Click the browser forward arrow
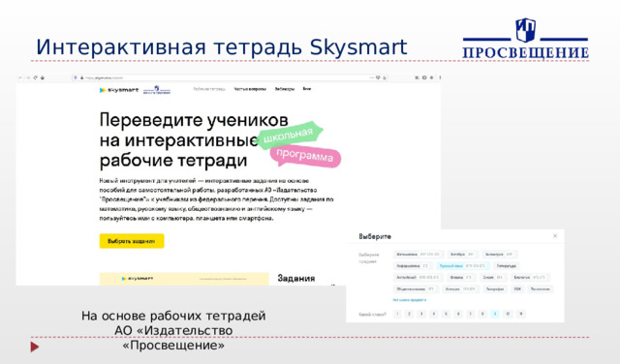The height and width of the screenshot is (364, 620). 28,77
